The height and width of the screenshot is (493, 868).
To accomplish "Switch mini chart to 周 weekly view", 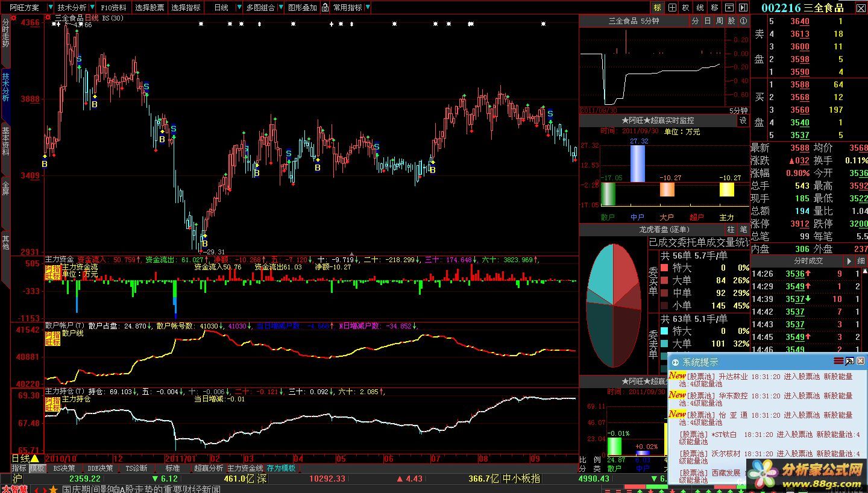I will (x=719, y=21).
